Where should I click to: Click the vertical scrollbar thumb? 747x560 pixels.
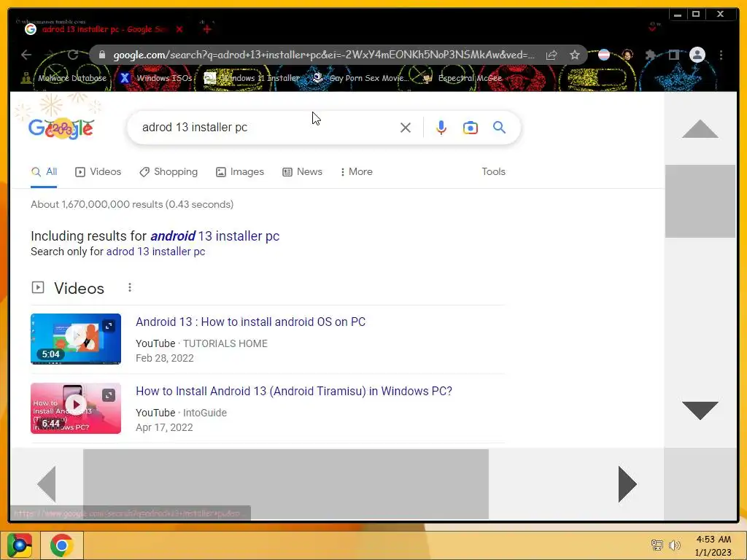tap(700, 201)
